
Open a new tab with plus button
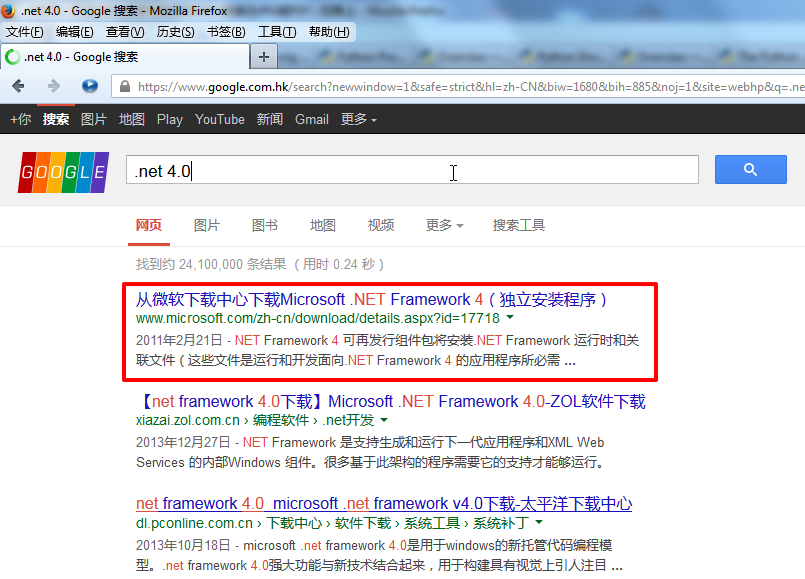264,56
